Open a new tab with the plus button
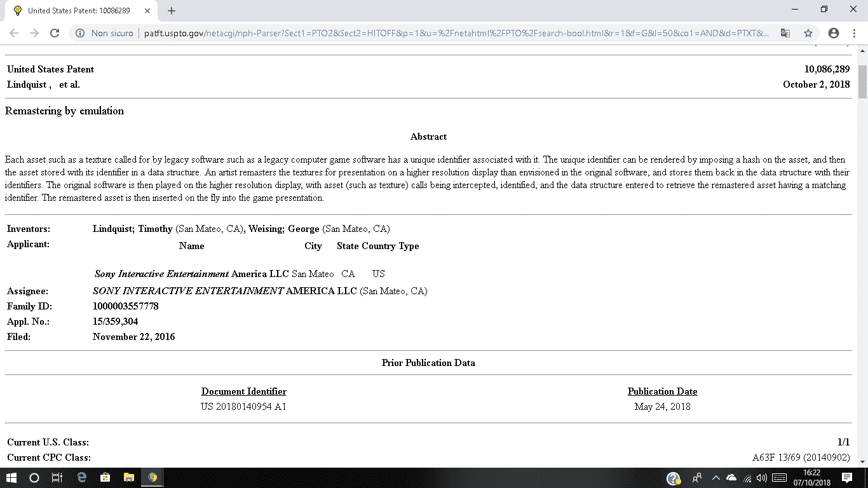Screen dimensions: 868x488 coord(171,11)
